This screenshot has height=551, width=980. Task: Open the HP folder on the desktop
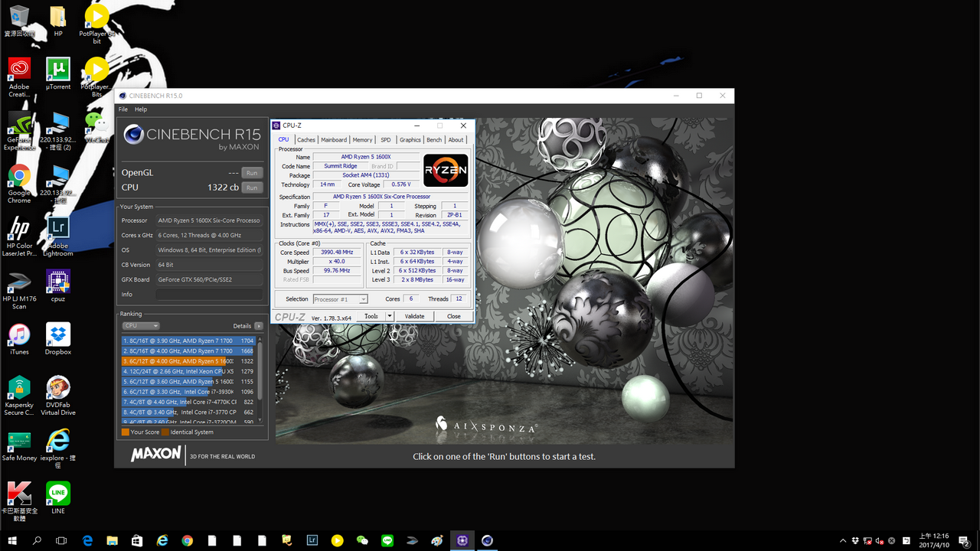[x=58, y=21]
